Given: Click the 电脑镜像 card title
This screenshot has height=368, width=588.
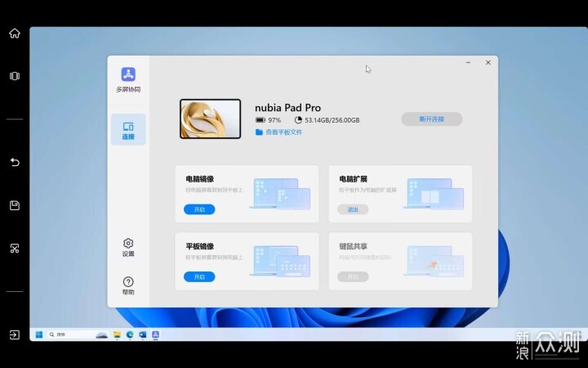Looking at the screenshot, I should pyautogui.click(x=200, y=179).
